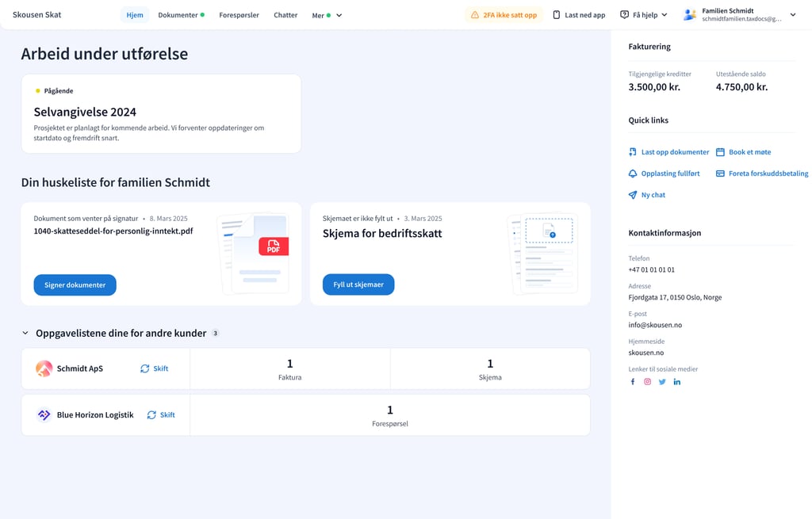Click the Fyll ut skjemaer button
812x519 pixels.
pyautogui.click(x=358, y=284)
